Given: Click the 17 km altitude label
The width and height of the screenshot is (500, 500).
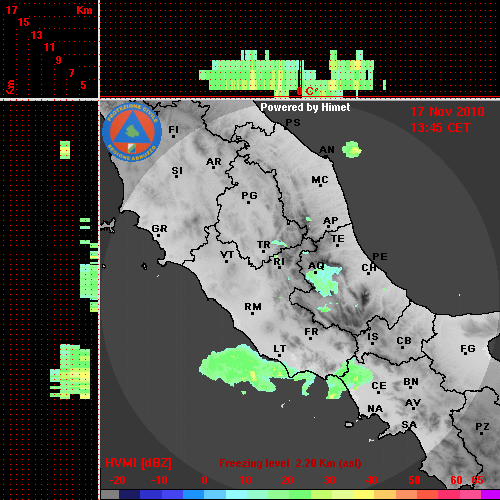Looking at the screenshot, I should [x=11, y=10].
